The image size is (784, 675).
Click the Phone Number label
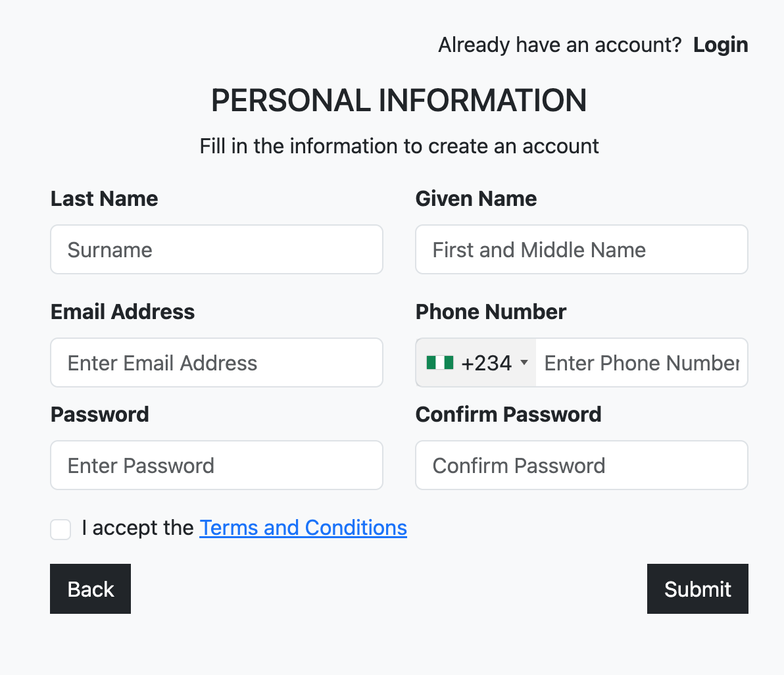coord(491,312)
